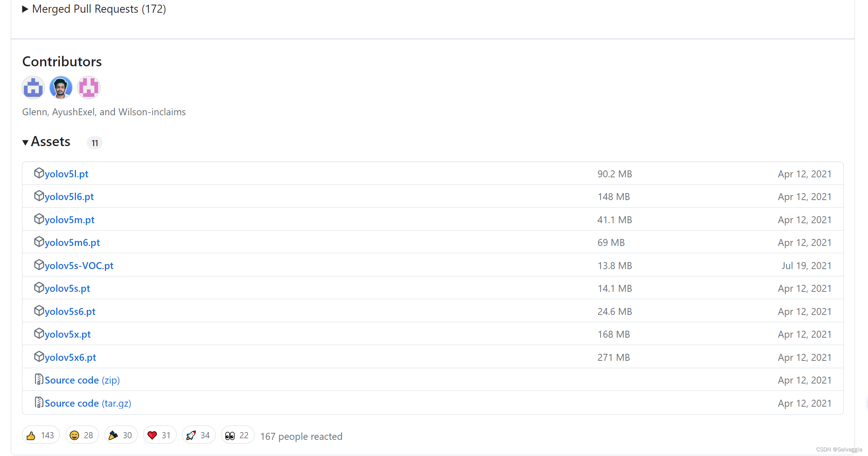Click AyushExel contributor avatar
The image size is (868, 456).
61,87
